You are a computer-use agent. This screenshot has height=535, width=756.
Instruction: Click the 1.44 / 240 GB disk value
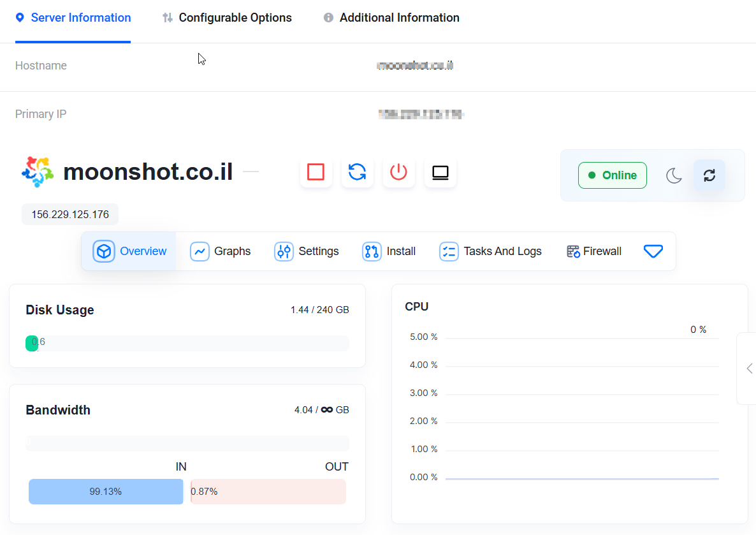point(319,310)
